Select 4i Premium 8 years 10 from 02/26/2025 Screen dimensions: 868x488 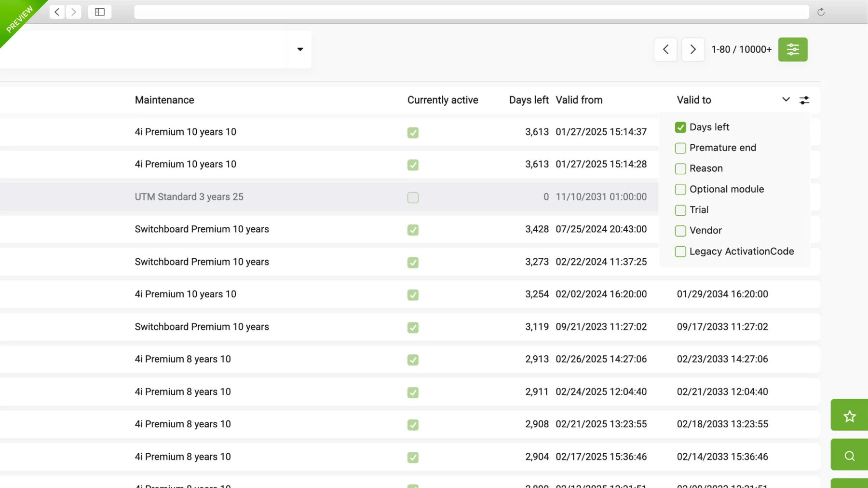pyautogui.click(x=410, y=359)
